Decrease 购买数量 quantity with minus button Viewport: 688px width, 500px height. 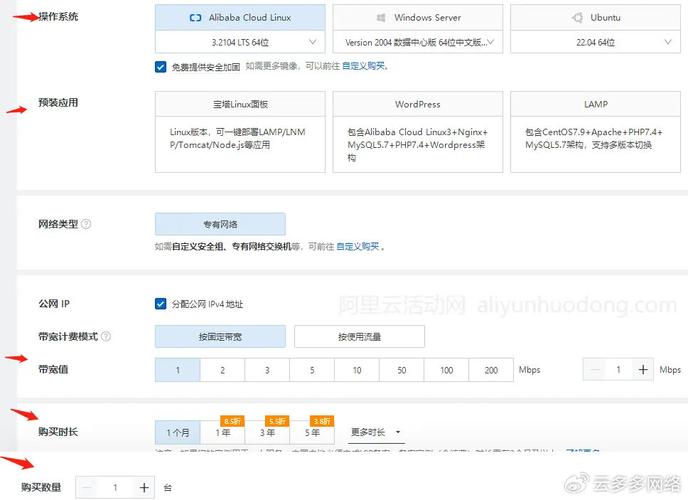[87, 487]
